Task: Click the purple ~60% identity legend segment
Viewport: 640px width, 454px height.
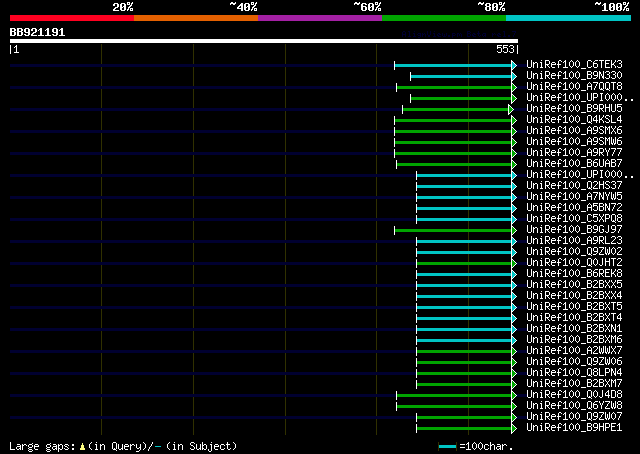Action: (320, 18)
